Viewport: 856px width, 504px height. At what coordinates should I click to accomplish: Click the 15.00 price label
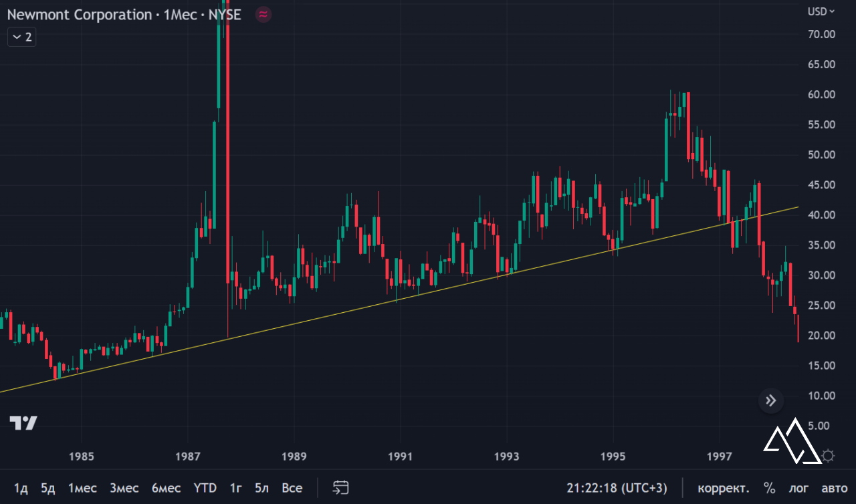821,365
